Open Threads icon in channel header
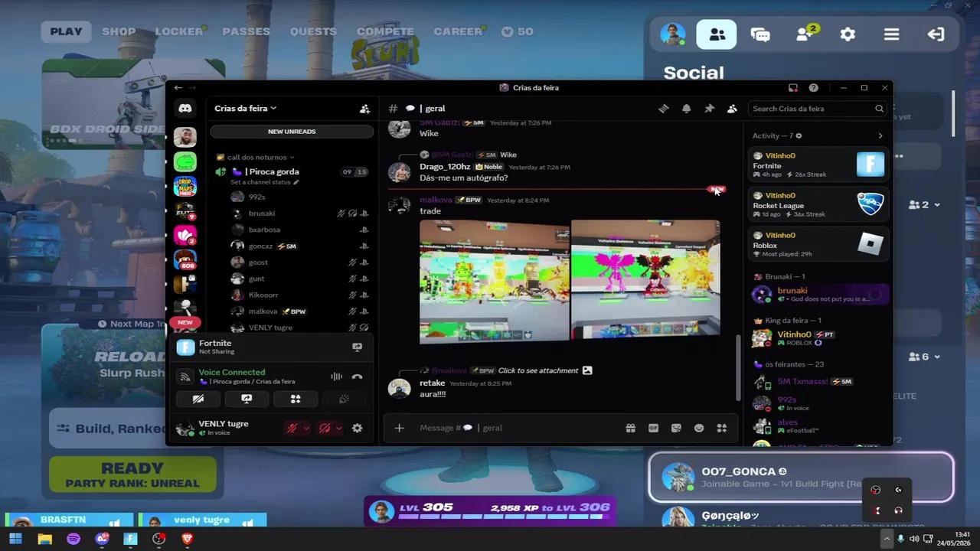980x551 pixels. click(664, 109)
